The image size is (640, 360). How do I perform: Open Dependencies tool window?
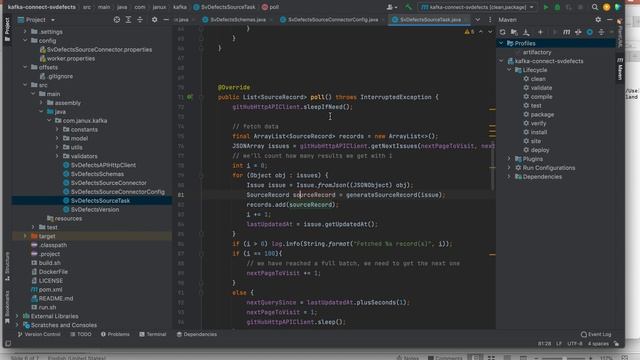(x=197, y=334)
